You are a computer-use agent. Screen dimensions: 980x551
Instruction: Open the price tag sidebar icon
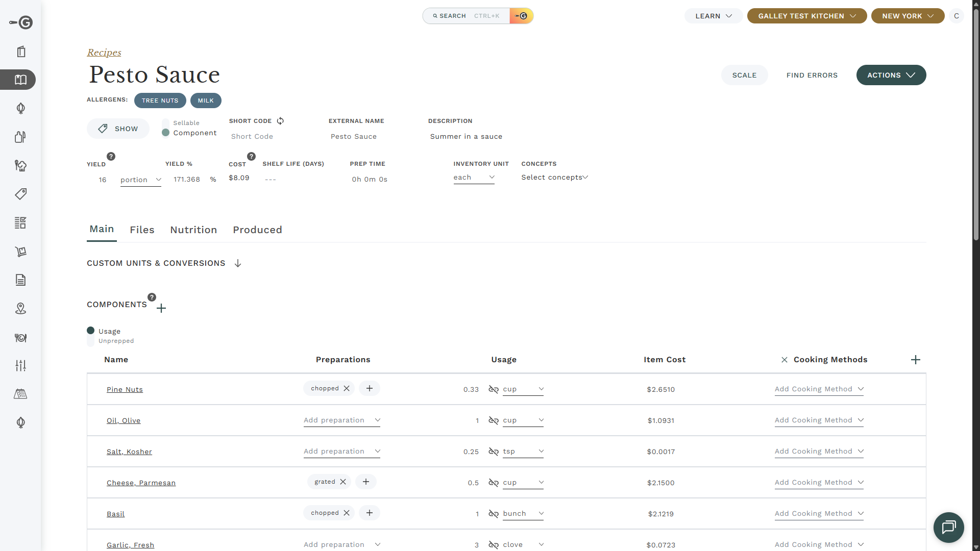click(x=21, y=194)
